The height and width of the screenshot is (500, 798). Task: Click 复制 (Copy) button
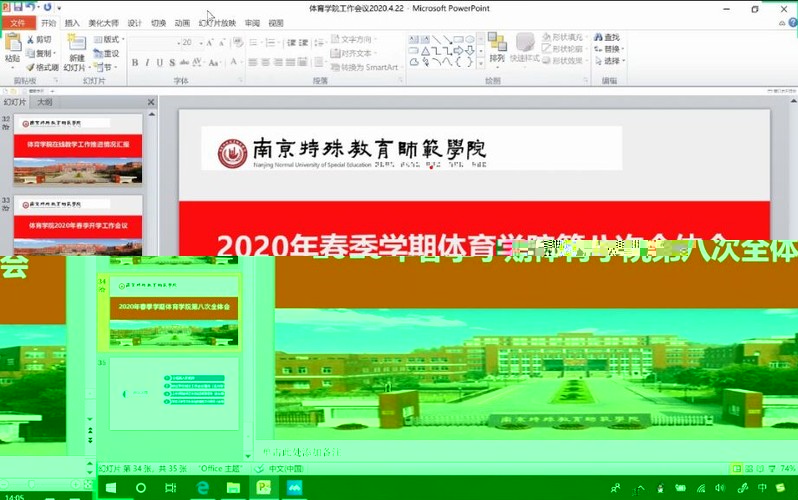click(40, 53)
